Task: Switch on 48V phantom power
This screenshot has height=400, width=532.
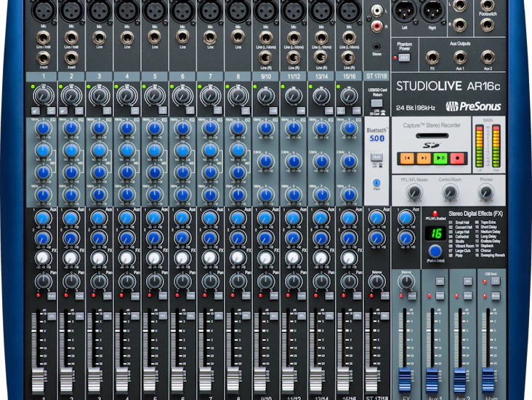Action: [x=404, y=57]
